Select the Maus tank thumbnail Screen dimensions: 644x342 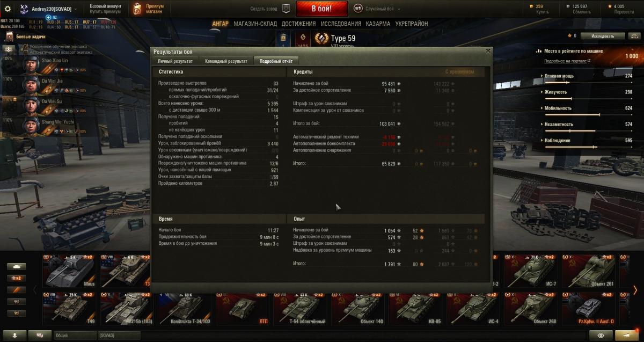click(69, 271)
